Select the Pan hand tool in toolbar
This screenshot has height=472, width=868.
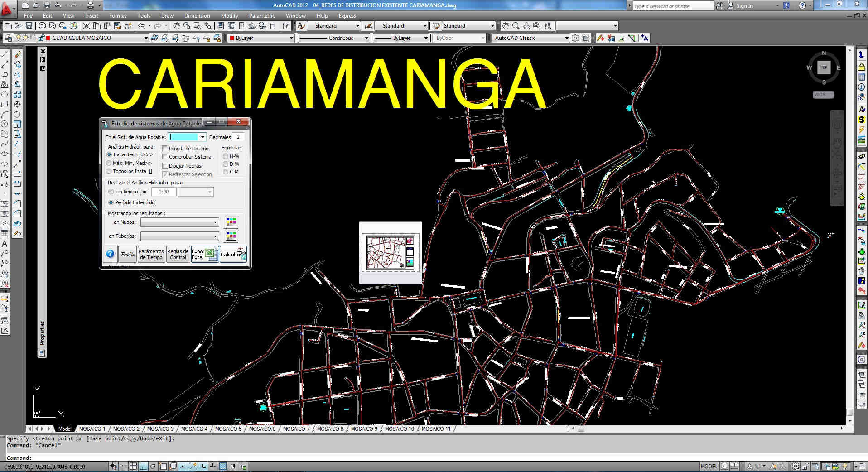(177, 26)
